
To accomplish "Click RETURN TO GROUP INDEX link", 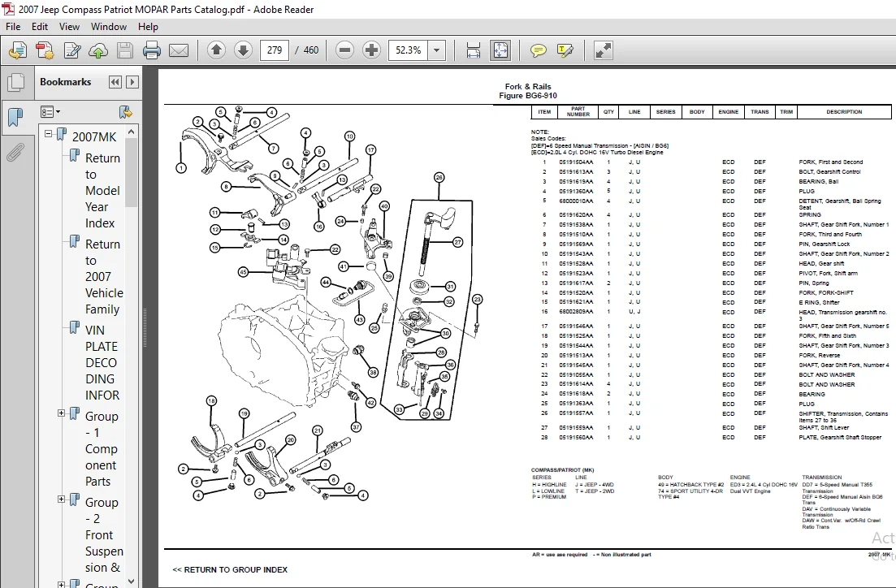I will click(x=230, y=569).
